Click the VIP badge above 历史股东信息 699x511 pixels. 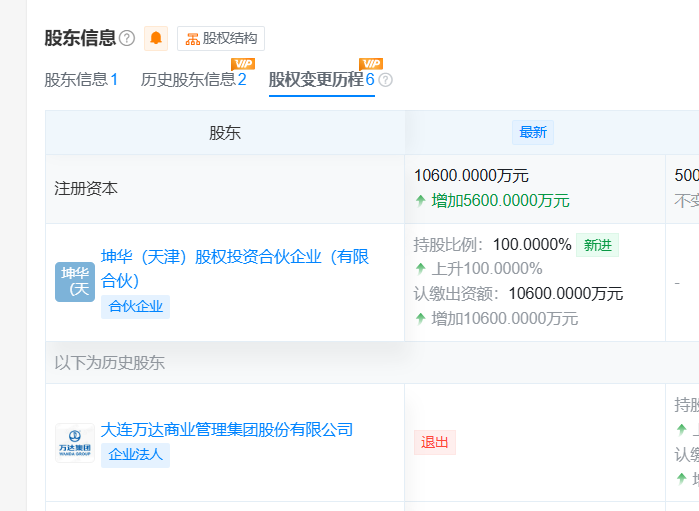tap(243, 64)
